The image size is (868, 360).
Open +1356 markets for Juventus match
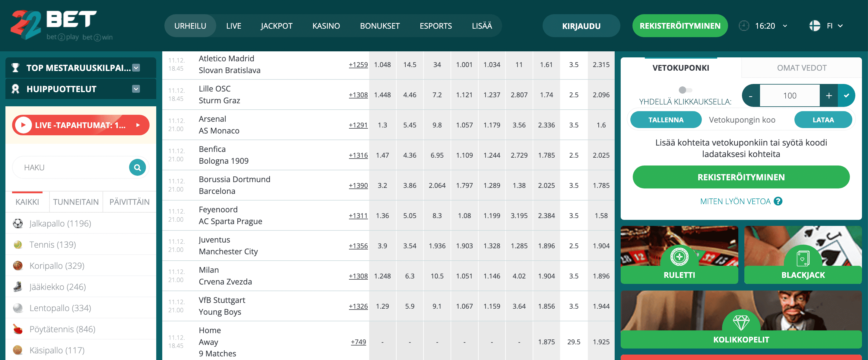[x=358, y=246]
